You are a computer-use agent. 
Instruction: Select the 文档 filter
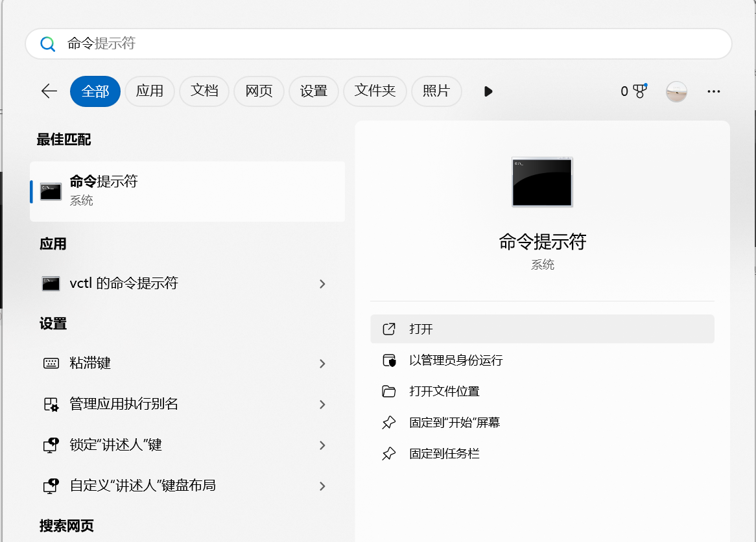204,91
